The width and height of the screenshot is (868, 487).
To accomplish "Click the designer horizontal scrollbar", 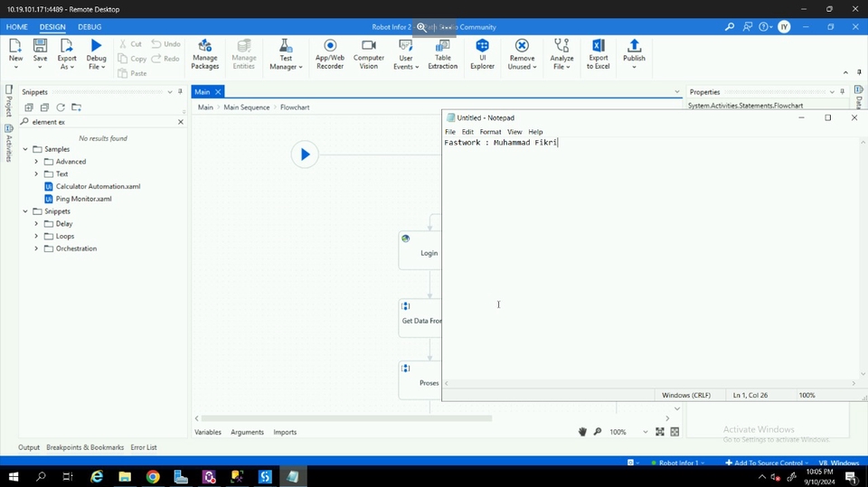I will click(x=346, y=418).
